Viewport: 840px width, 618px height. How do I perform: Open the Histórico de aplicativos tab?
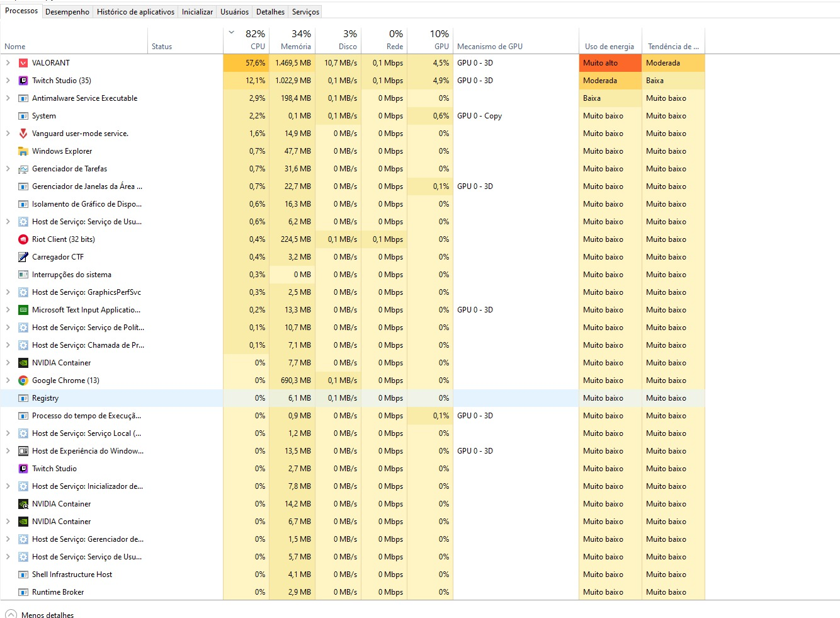click(135, 12)
